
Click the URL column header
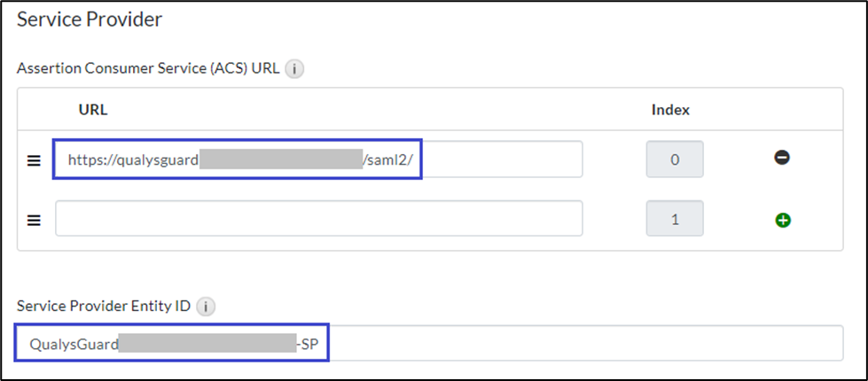click(x=93, y=110)
